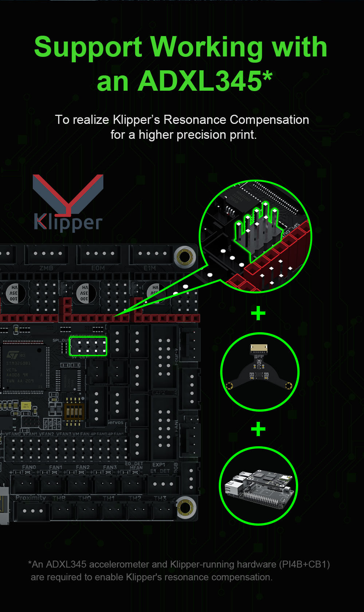
Task: Click the STM32 microcontroller chip
Action: click(24, 367)
